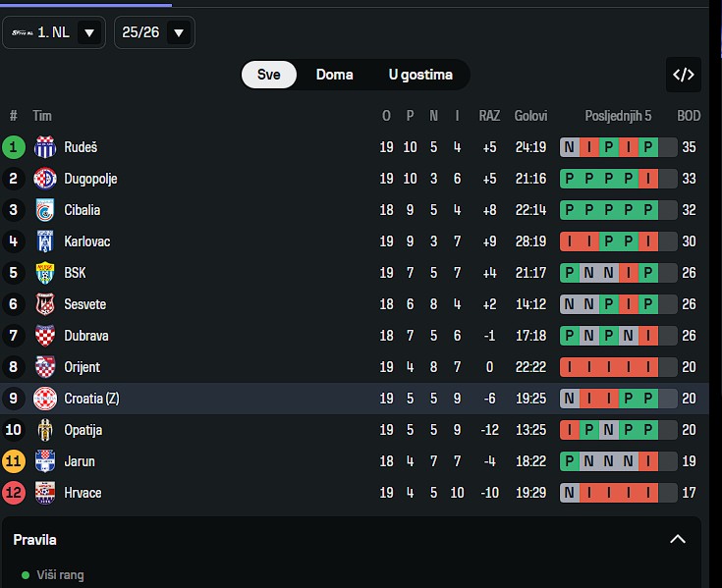Switch to the Doma tab
The width and height of the screenshot is (722, 588).
(x=335, y=75)
